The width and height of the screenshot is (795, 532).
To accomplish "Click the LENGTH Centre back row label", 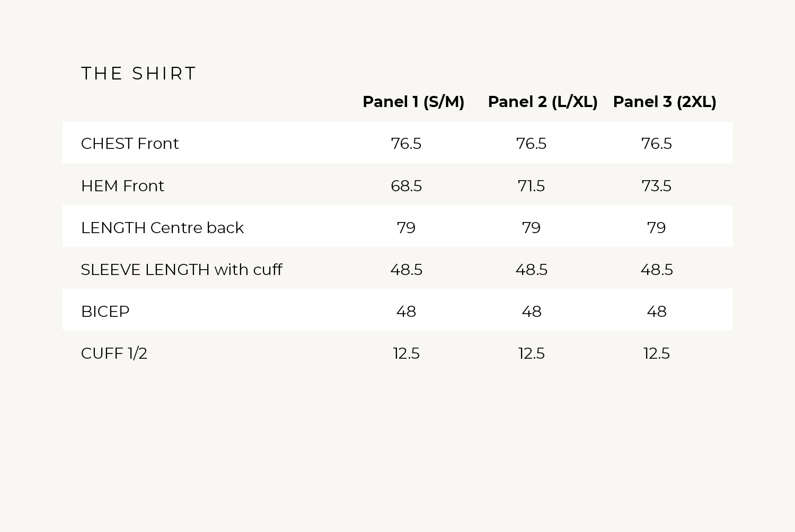I will point(162,228).
